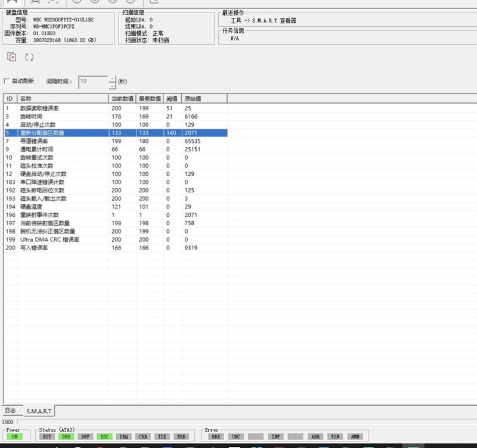The height and width of the screenshot is (448, 477).
Task: Click the 扫描状态 未扫描 text
Action: coord(147,40)
